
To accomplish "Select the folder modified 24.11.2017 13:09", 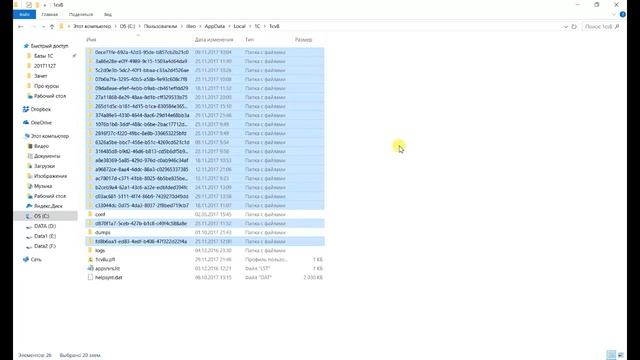I will 205,187.
